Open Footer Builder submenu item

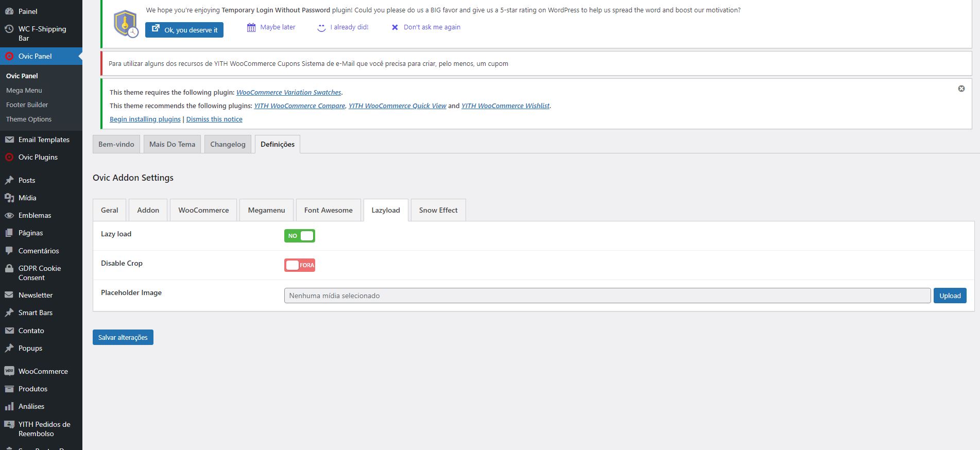[27, 105]
